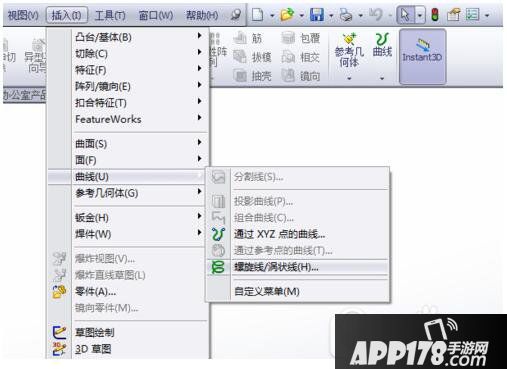Choose Curve Through XYZ Points submenu item
This screenshot has height=369, width=507.
[298, 234]
